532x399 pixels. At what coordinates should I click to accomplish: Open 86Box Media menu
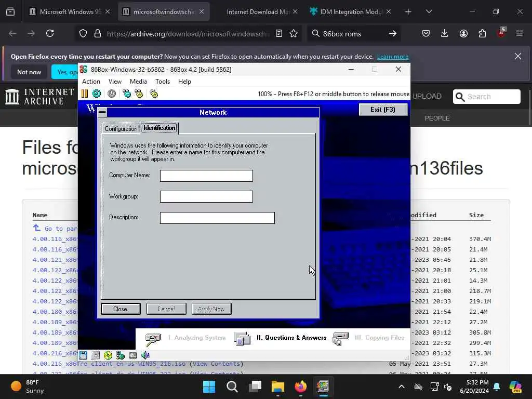tap(138, 82)
